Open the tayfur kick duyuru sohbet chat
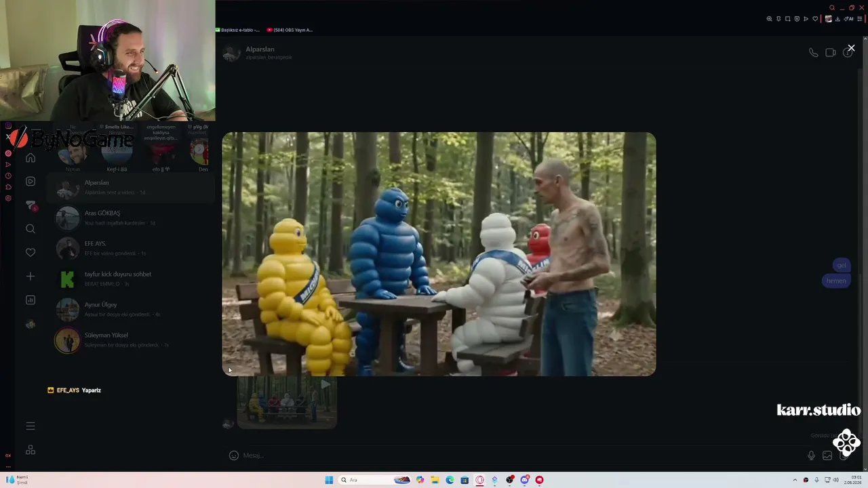The height and width of the screenshot is (488, 868). point(132,279)
